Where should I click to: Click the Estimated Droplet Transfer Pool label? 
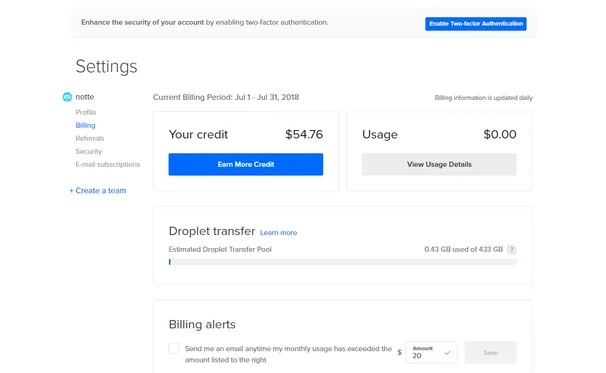point(220,250)
